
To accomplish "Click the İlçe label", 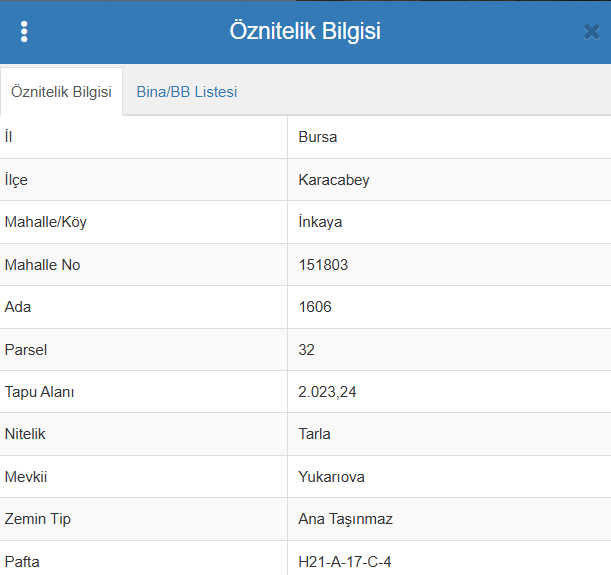I will [x=16, y=180].
